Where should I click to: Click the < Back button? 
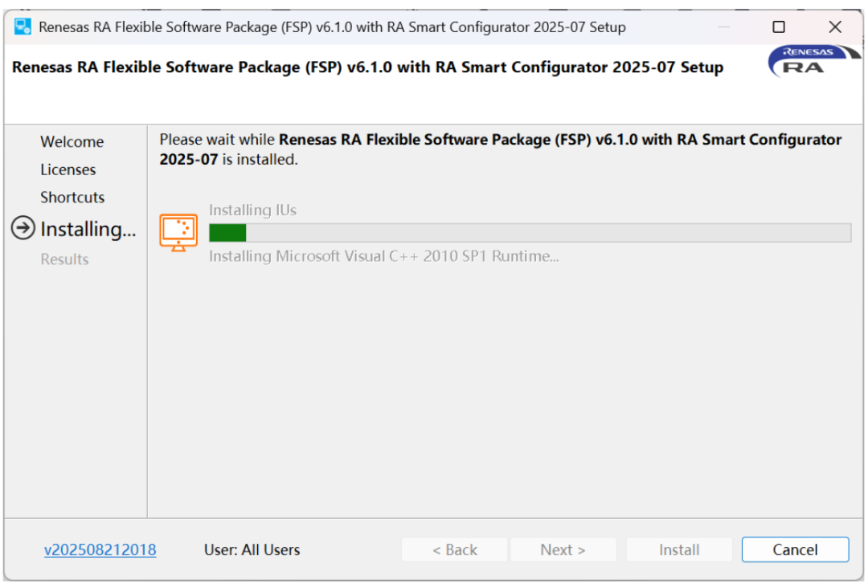(x=454, y=550)
